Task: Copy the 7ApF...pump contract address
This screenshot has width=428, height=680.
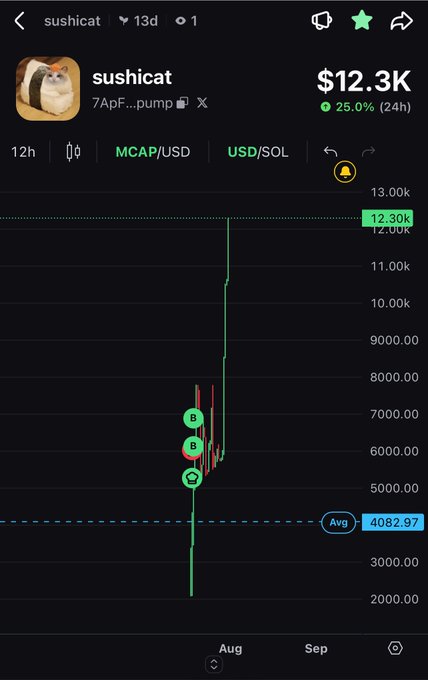Action: click(182, 103)
